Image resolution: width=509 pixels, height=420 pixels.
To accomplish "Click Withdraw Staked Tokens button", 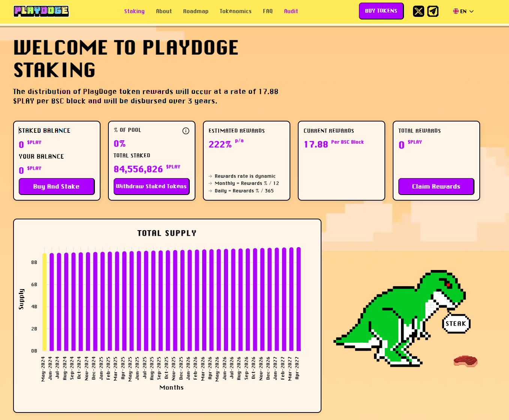I will pos(152,186).
